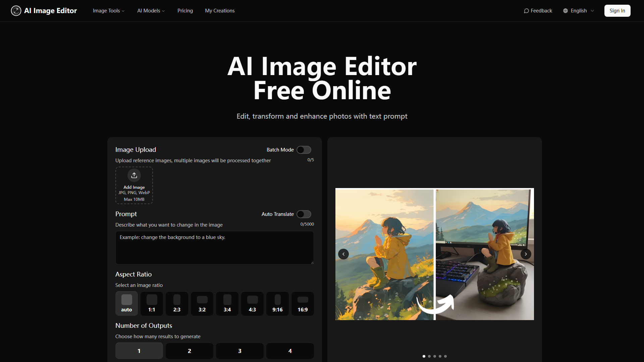The image size is (644, 362).
Task: Select the 1:1 aspect ratio icon
Action: coord(152,300)
